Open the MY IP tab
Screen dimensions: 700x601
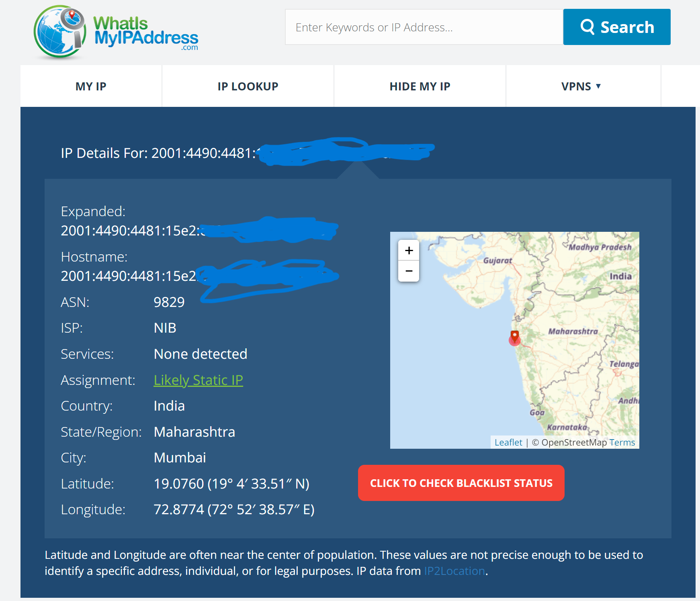(91, 86)
